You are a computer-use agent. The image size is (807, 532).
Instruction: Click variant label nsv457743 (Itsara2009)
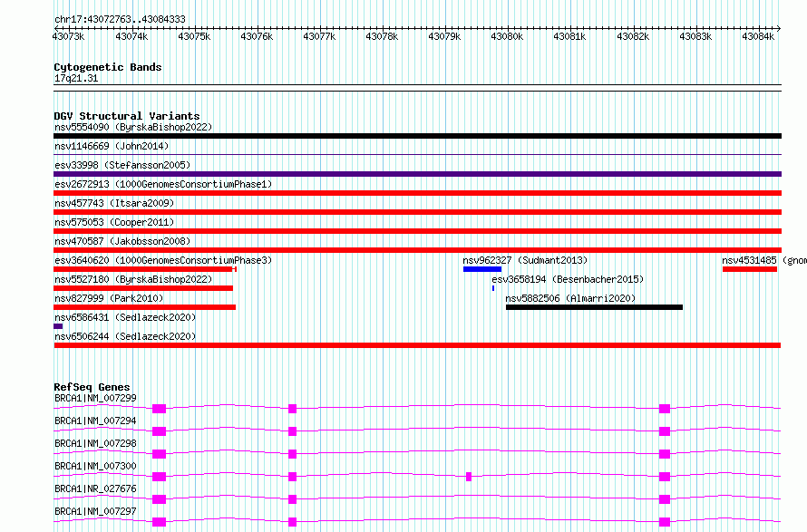114,203
